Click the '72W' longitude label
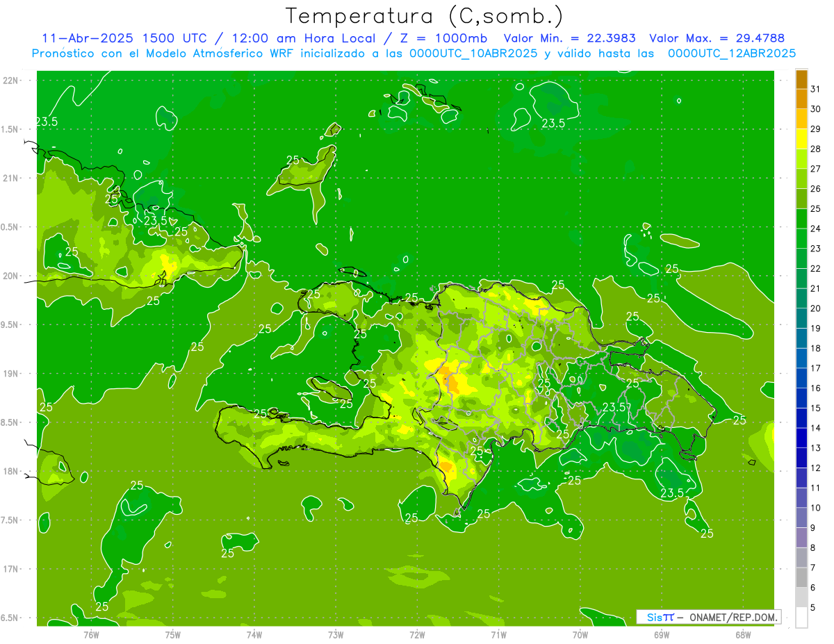 (x=417, y=634)
